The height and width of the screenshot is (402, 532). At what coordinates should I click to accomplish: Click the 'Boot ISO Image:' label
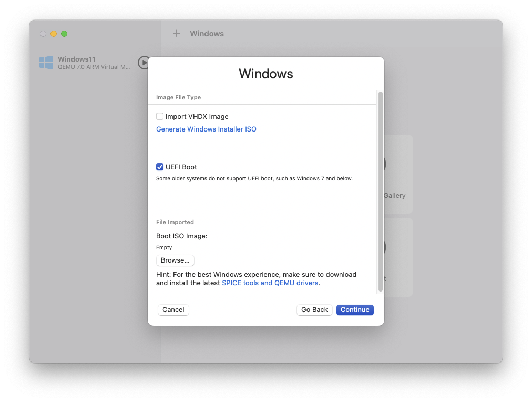181,236
